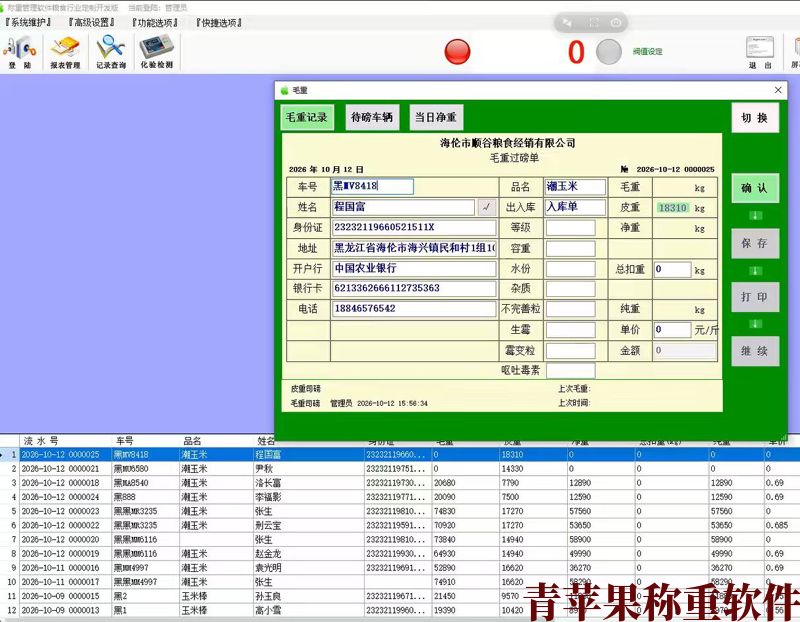
Task: Click the 流水号 column header
Action: point(41,441)
